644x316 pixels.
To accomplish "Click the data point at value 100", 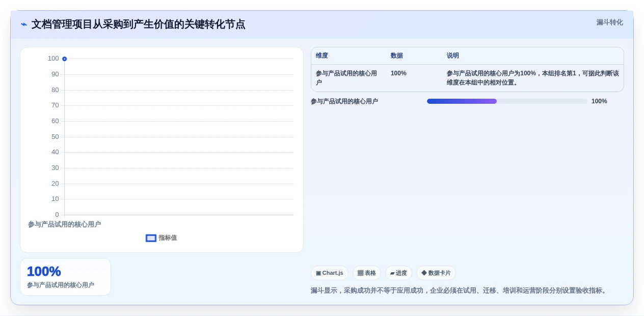I will 65,59.
